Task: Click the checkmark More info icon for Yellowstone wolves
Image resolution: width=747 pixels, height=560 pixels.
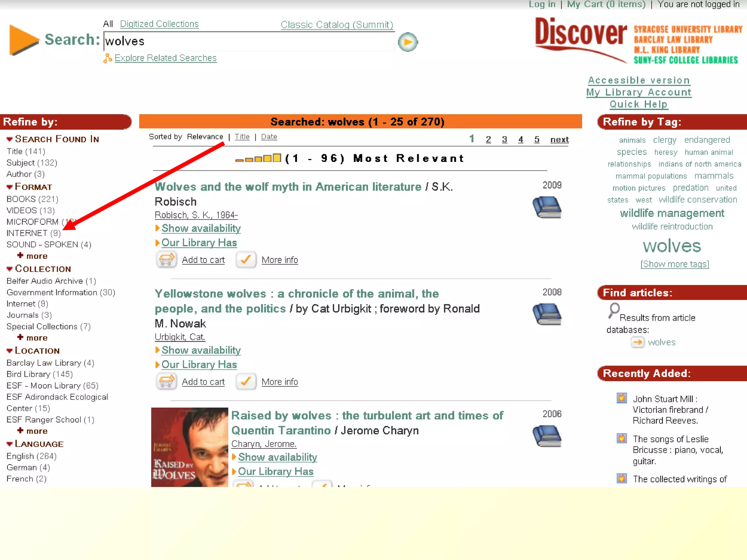Action: pyautogui.click(x=246, y=381)
